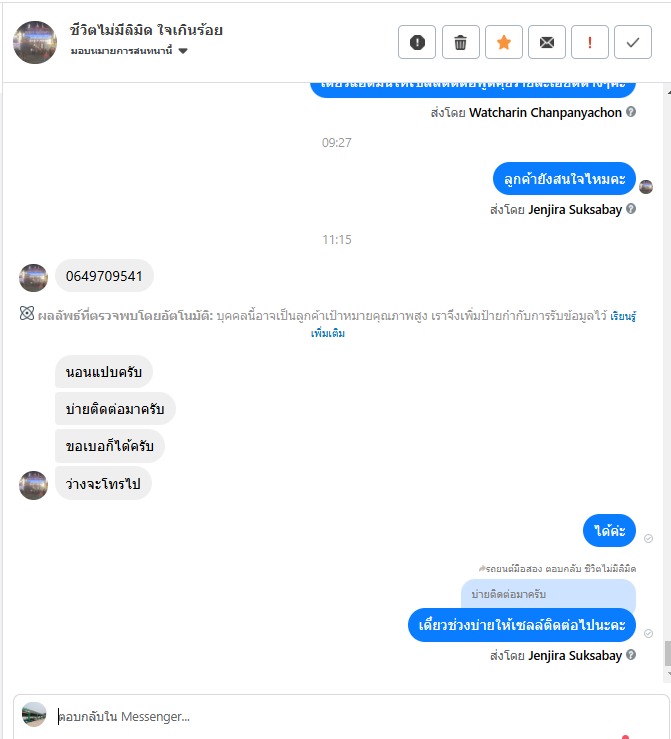Click the contact name ชีวิตไม่มีลิมิต ใจเกินร้อย
This screenshot has height=739, width=671.
(146, 30)
